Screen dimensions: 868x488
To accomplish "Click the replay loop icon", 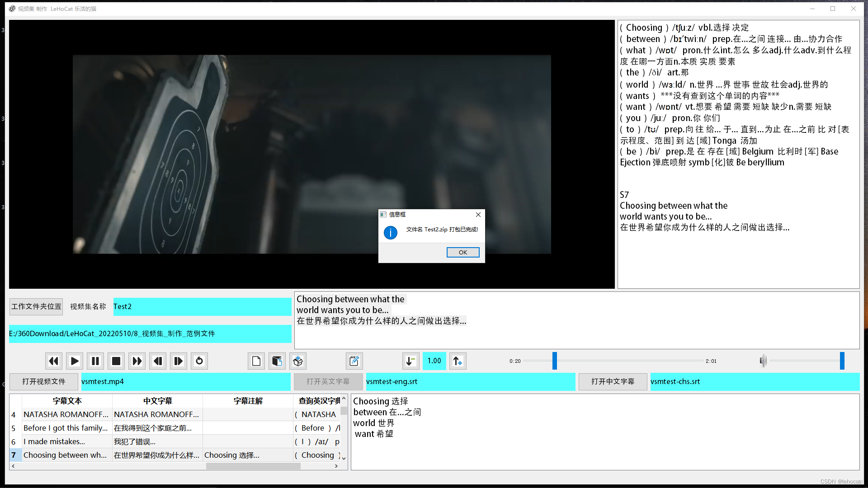I will point(199,361).
